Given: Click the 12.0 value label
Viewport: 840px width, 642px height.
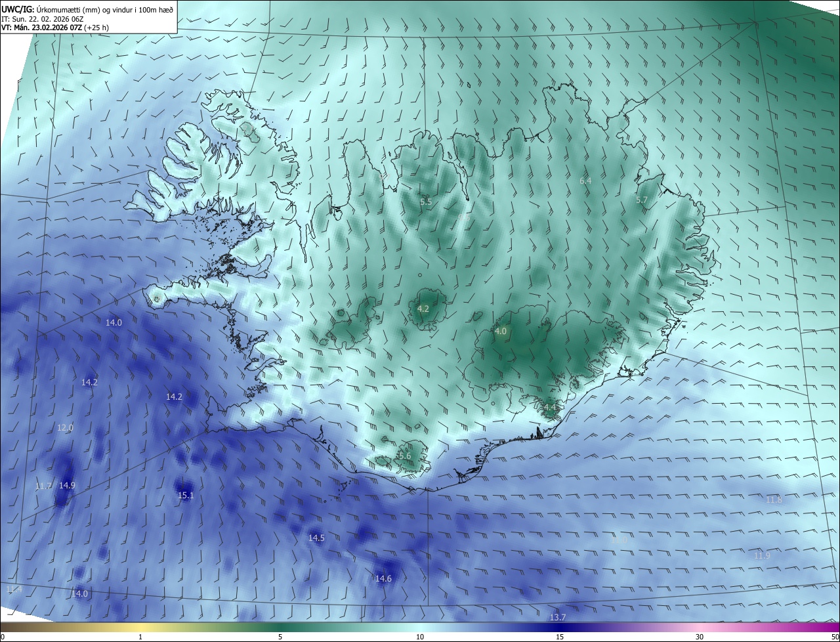Looking at the screenshot, I should coord(65,428).
